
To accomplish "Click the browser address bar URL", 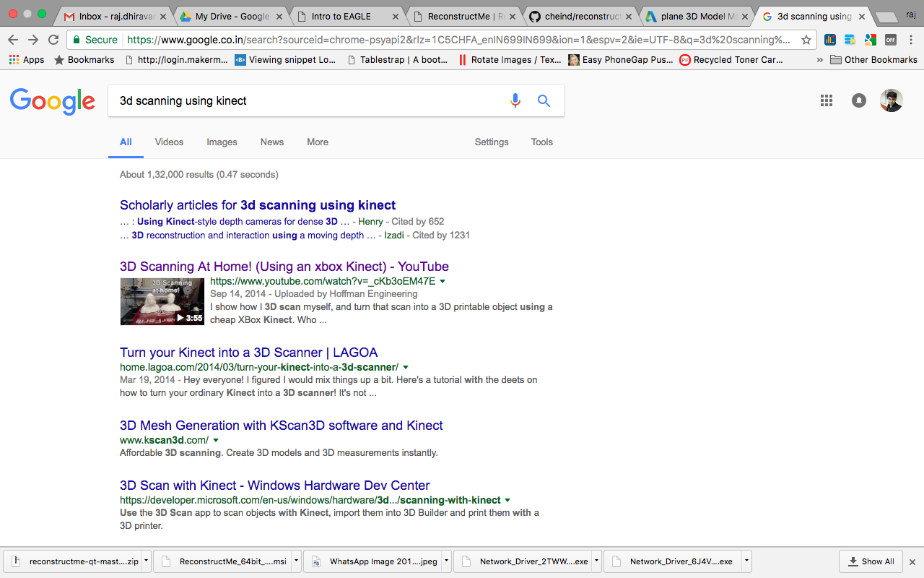I will (458, 40).
